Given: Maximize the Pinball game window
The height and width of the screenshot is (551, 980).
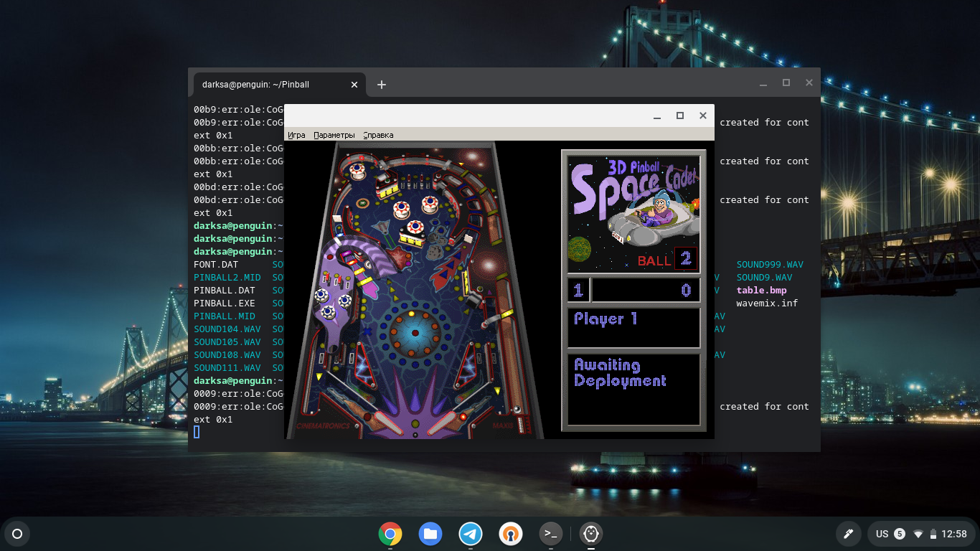Looking at the screenshot, I should [x=680, y=116].
